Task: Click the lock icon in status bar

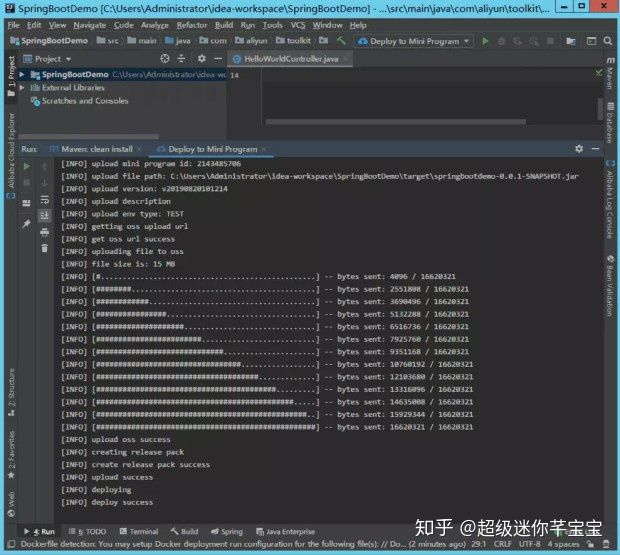Action: (590, 544)
